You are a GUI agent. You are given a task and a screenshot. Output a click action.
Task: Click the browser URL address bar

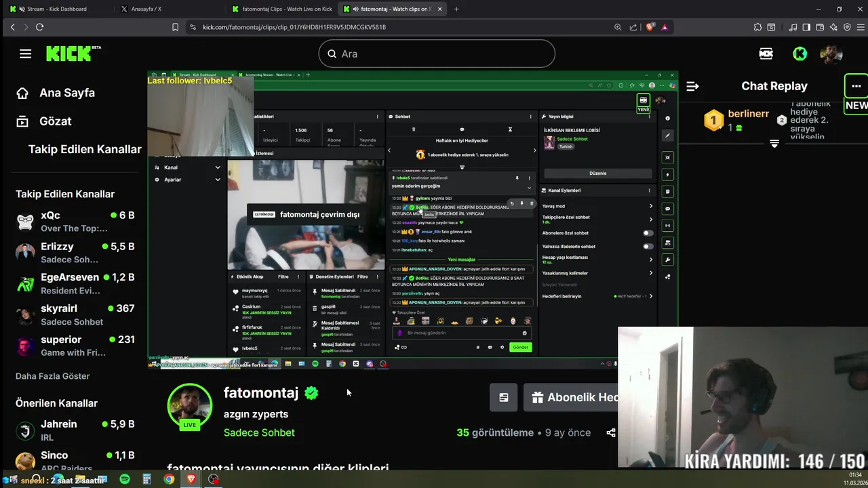click(400, 27)
